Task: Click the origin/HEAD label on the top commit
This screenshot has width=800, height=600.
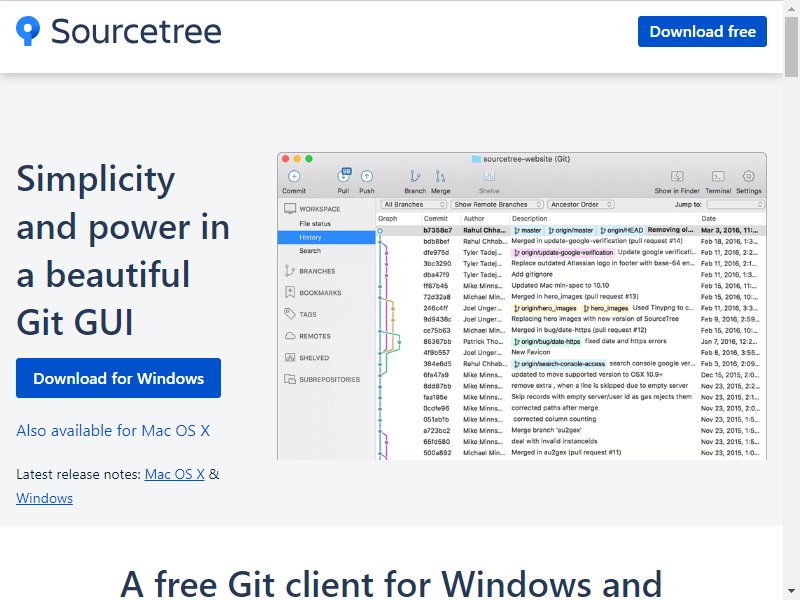Action: [x=621, y=230]
